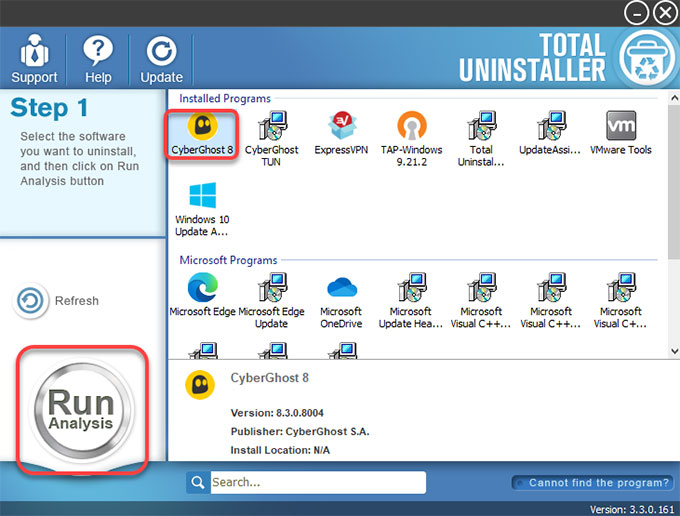Click the search magnifier icon

pyautogui.click(x=198, y=483)
